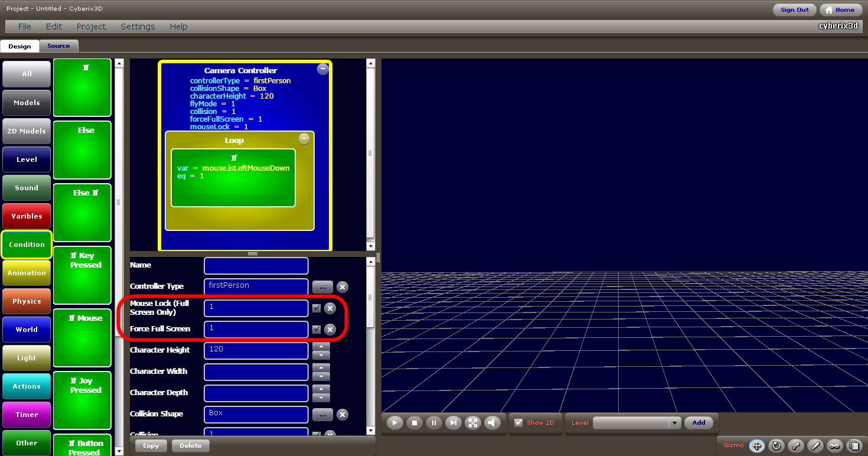
Task: Pick the Else If condition block
Action: 83,213
